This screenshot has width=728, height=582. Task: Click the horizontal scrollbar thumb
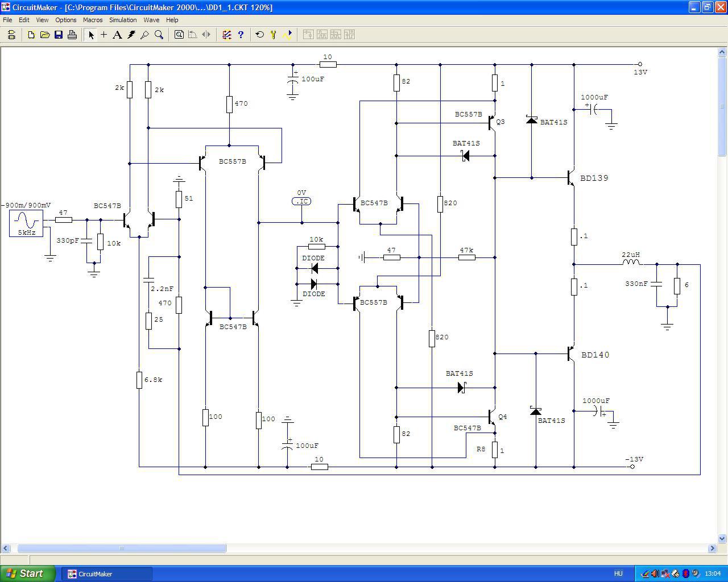122,548
